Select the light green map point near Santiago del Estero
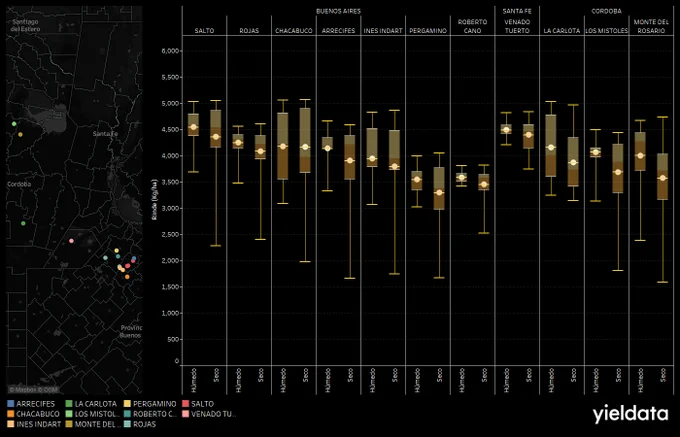 pos(14,124)
